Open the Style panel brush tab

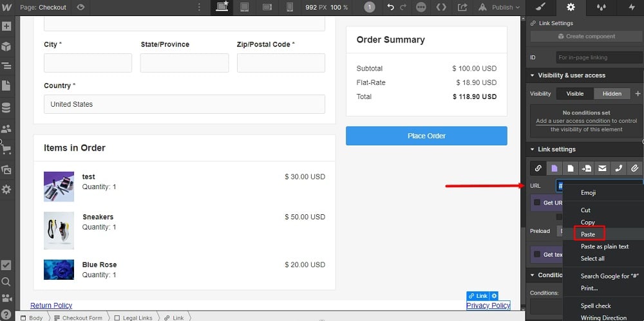click(542, 7)
